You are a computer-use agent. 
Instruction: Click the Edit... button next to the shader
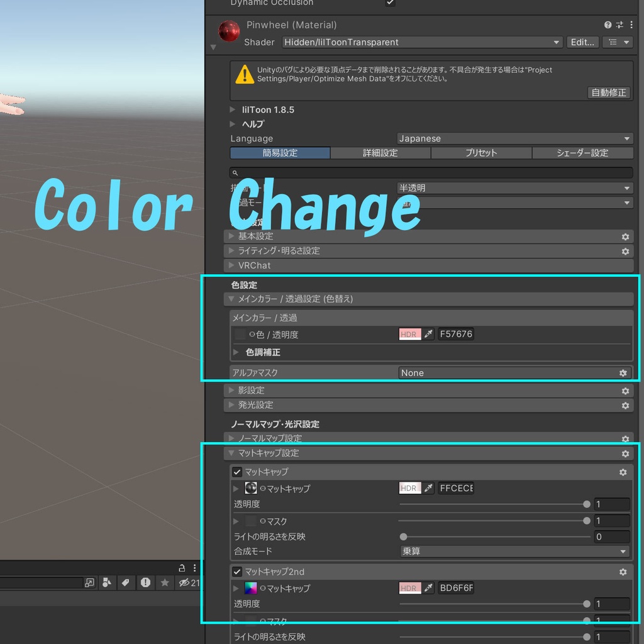[582, 42]
